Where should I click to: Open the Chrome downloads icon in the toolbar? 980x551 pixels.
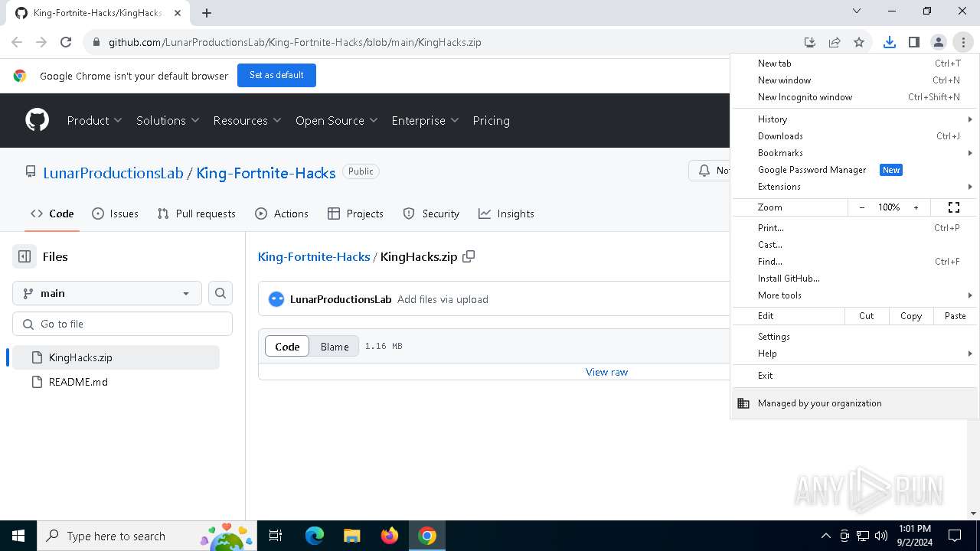(889, 42)
